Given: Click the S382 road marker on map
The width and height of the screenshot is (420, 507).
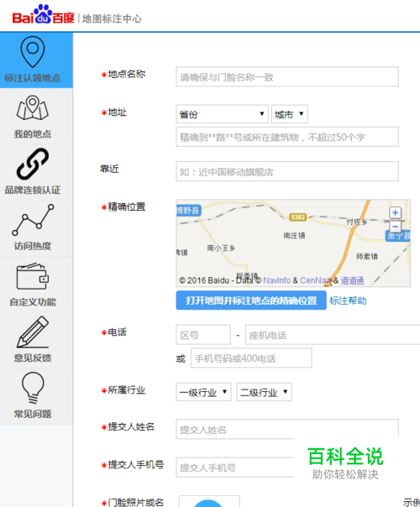Looking at the screenshot, I should pyautogui.click(x=297, y=217).
